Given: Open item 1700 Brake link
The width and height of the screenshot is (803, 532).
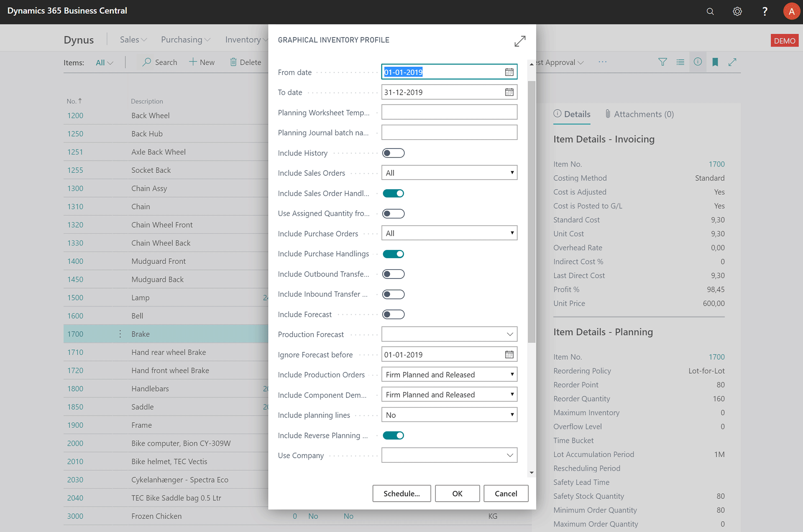Looking at the screenshot, I should (x=75, y=334).
